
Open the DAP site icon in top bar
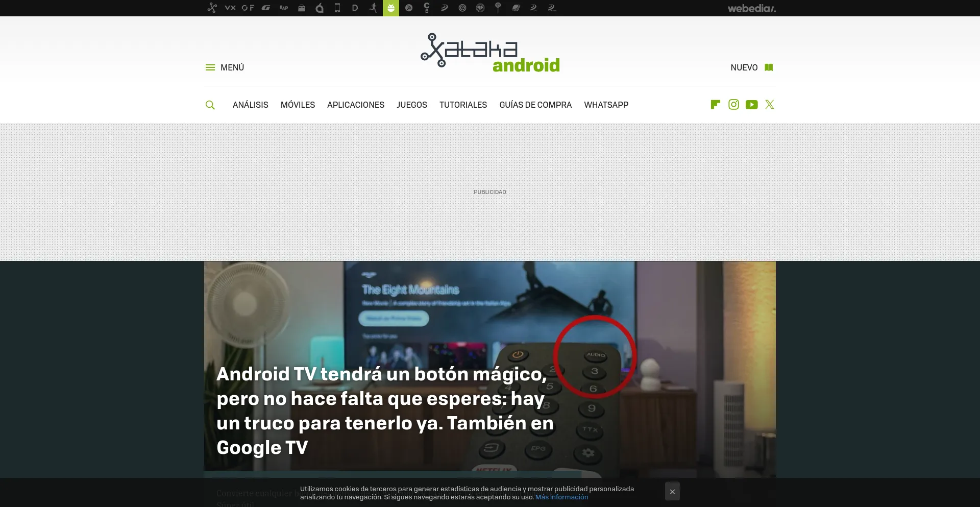[x=284, y=8]
